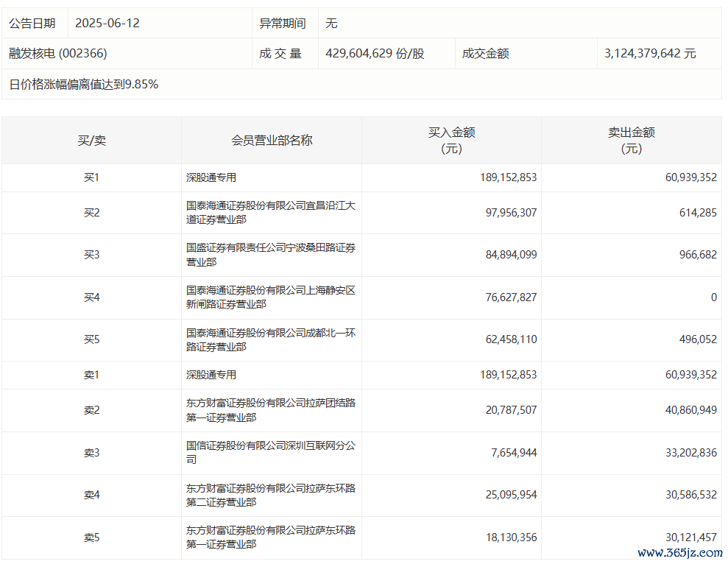Image resolution: width=728 pixels, height=564 pixels.
Task: Select buy amount 7,654,944
Action: 514,453
